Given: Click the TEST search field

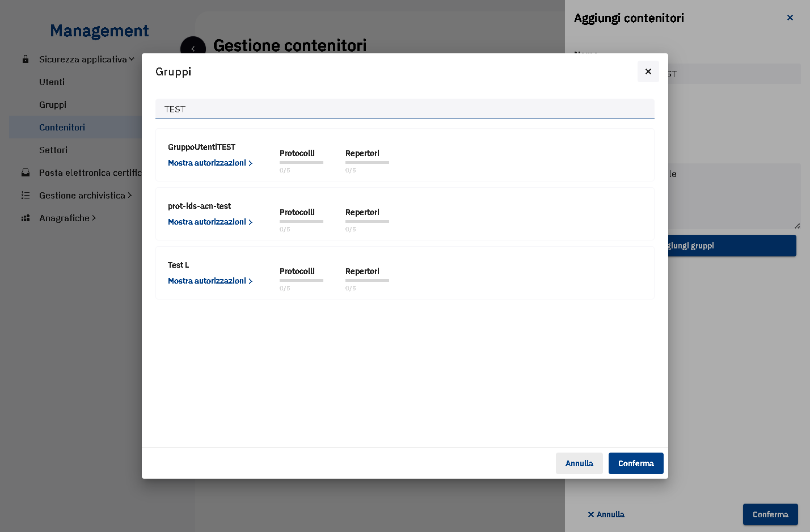Looking at the screenshot, I should click(405, 109).
